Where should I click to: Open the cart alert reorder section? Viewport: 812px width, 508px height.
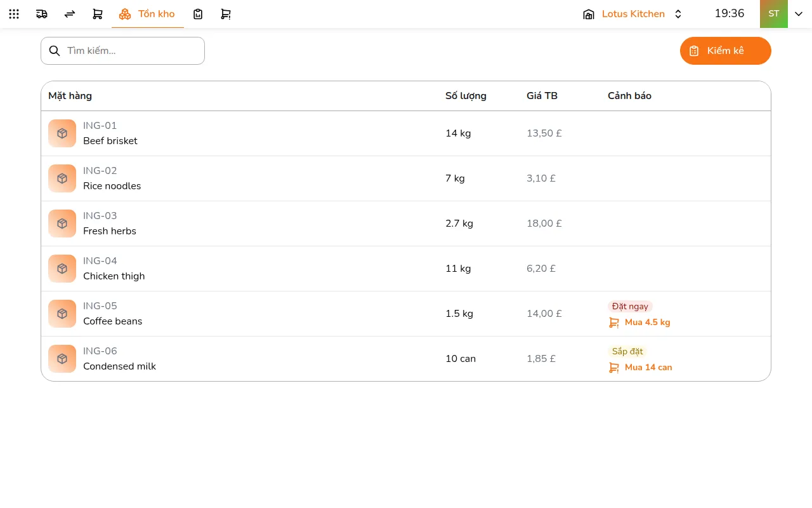click(x=226, y=14)
